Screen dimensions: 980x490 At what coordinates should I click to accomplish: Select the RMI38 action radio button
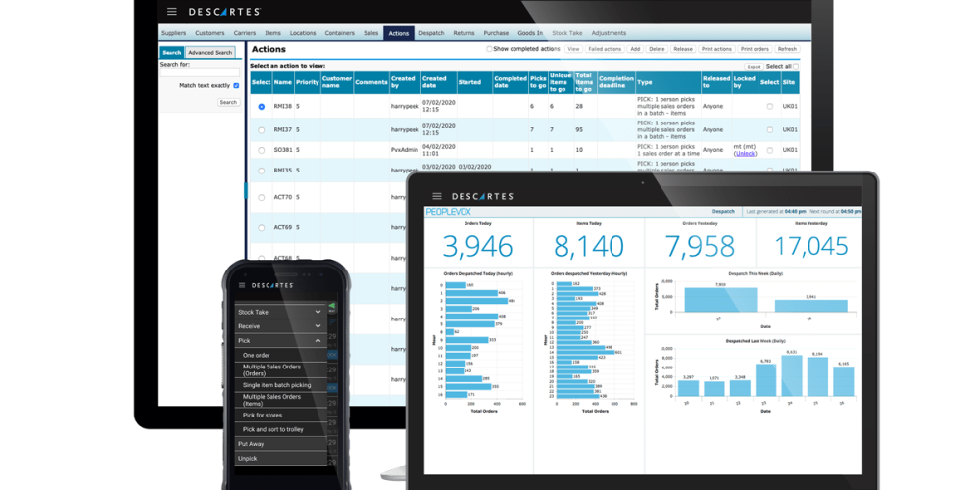click(261, 106)
